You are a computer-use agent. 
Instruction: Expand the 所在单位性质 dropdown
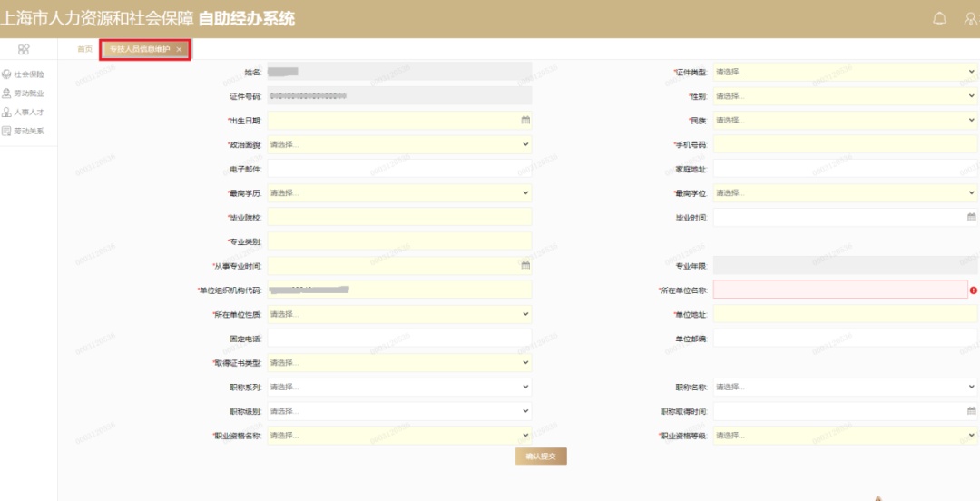(399, 314)
